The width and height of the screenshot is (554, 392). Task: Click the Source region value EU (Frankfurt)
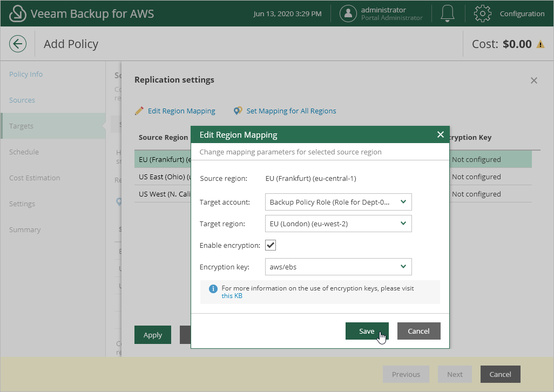311,178
